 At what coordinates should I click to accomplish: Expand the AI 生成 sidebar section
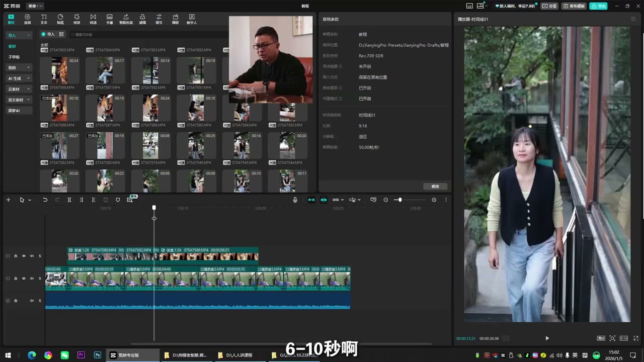[x=19, y=78]
